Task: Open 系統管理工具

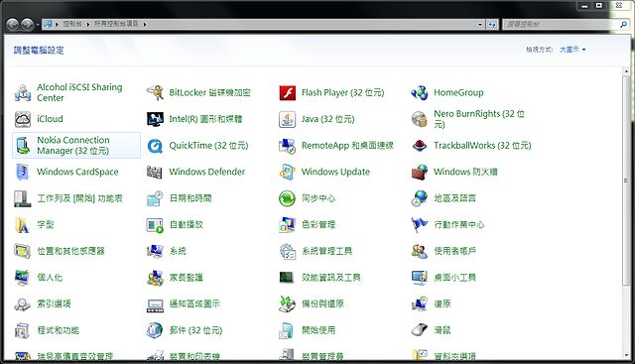Action: pyautogui.click(x=326, y=251)
